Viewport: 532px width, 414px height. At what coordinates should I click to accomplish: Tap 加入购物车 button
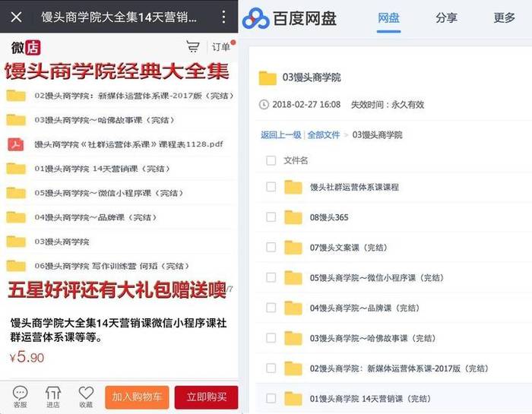point(137,397)
